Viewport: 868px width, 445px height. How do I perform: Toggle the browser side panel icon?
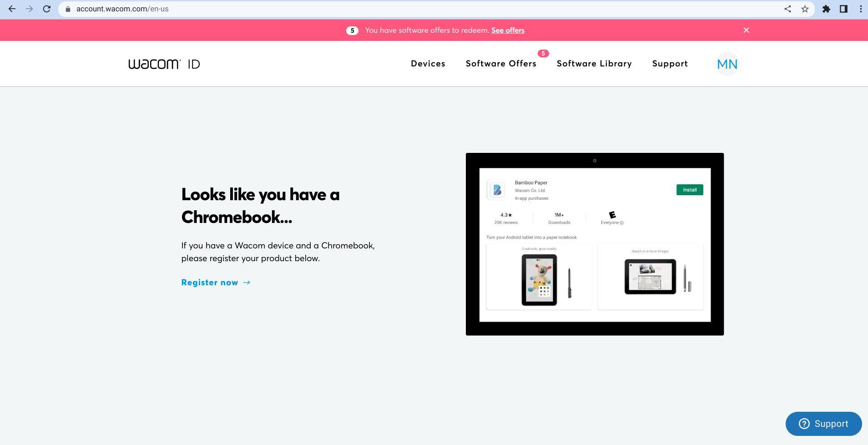[x=843, y=9]
